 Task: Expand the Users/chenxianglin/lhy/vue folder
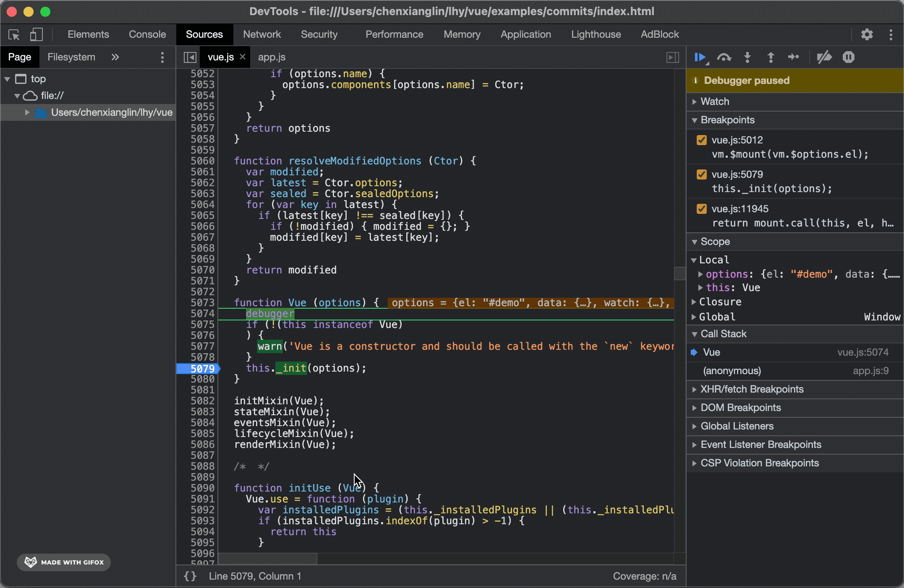[x=27, y=112]
